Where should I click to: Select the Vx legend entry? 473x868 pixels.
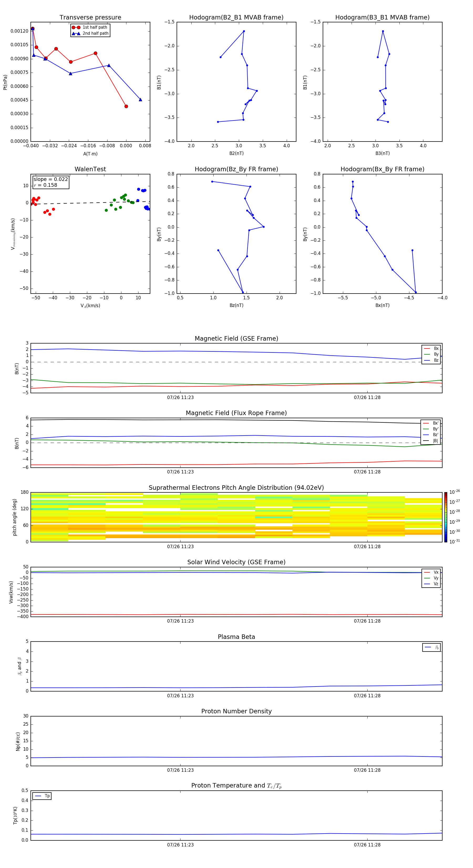coord(431,572)
